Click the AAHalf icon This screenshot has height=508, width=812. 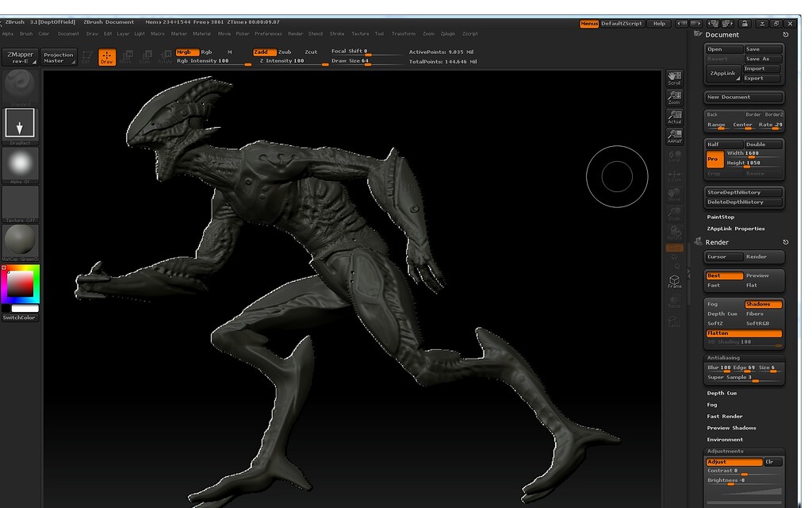[673, 137]
